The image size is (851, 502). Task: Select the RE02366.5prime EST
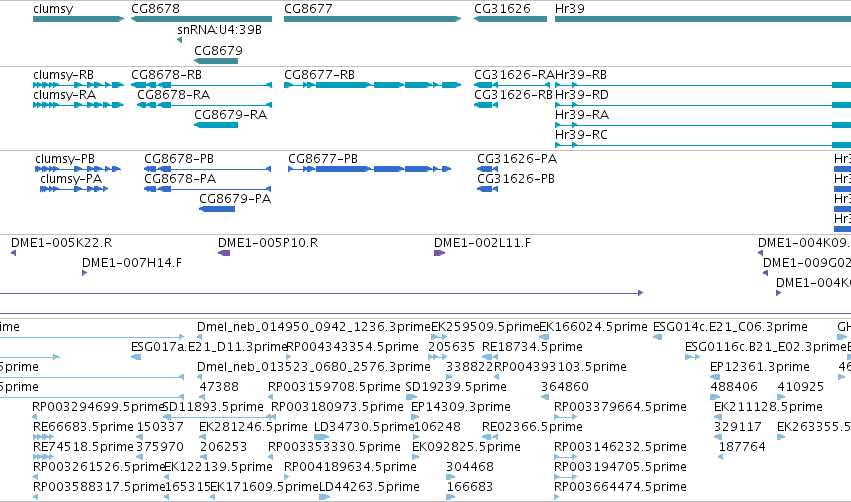[x=490, y=437]
